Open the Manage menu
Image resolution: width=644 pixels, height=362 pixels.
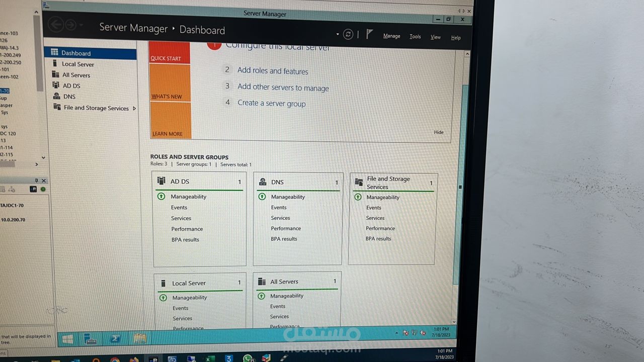point(391,36)
